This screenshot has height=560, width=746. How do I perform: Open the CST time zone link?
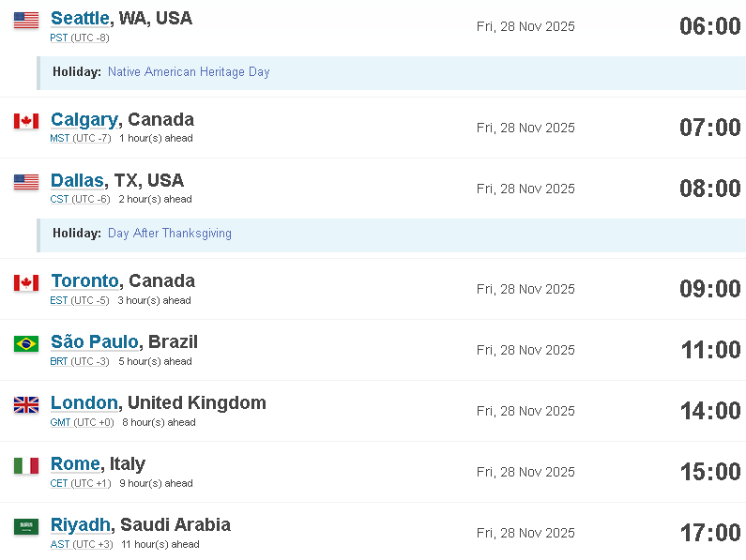[x=59, y=200]
